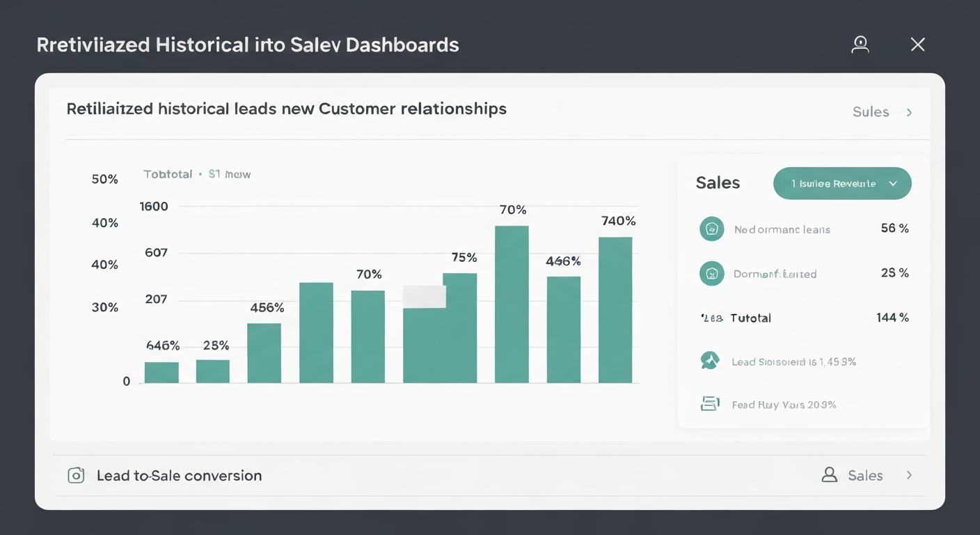Expand the bottom Sales row chevron
Screen dimensions: 980x535
pos(909,475)
